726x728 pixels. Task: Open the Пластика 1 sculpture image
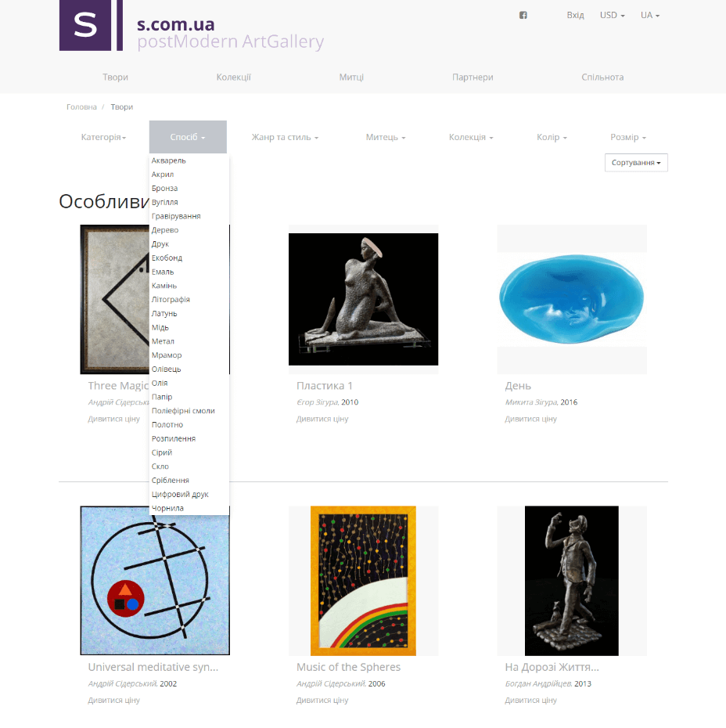[x=363, y=300]
